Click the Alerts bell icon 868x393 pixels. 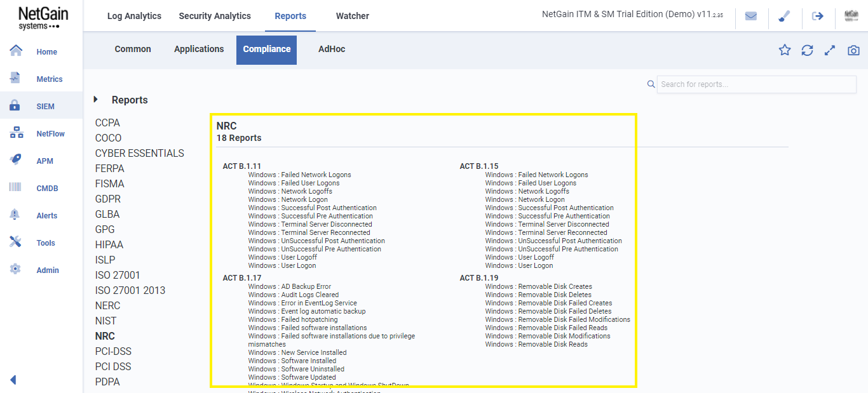[15, 215]
